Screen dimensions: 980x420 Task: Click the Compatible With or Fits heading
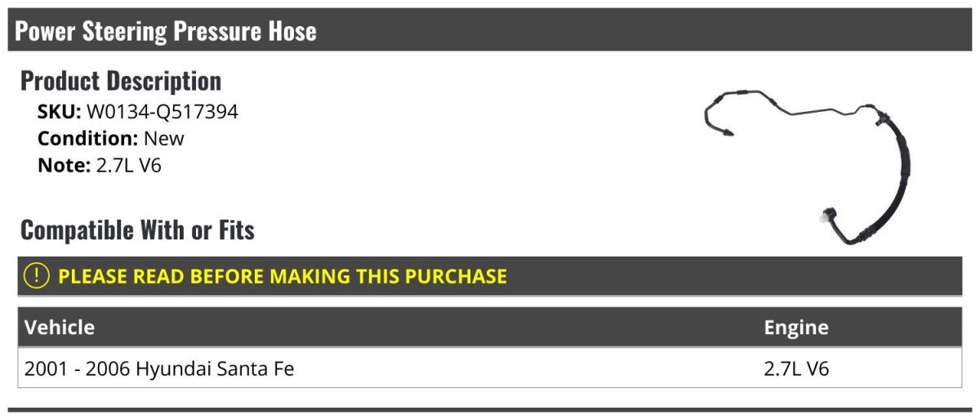(x=137, y=230)
